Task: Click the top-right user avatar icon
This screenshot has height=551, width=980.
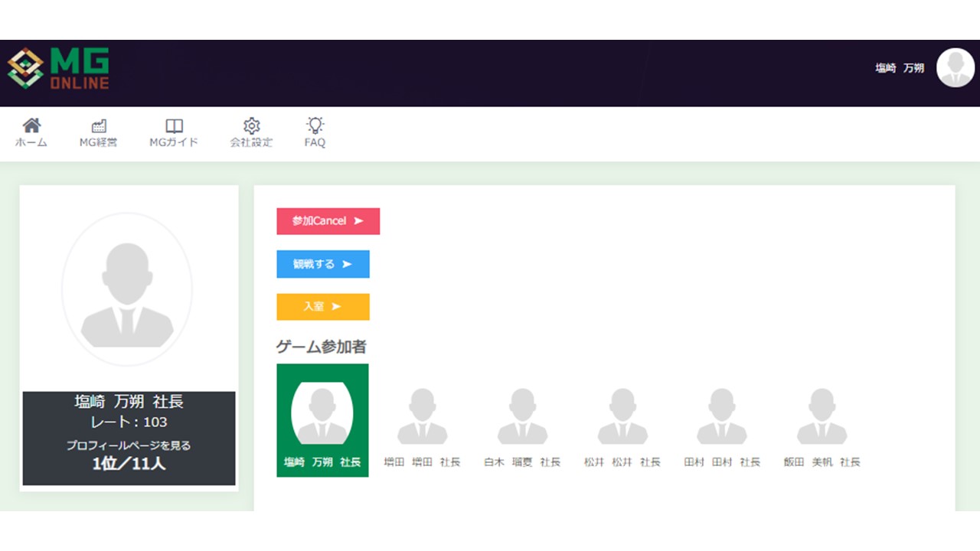Action: point(955,68)
